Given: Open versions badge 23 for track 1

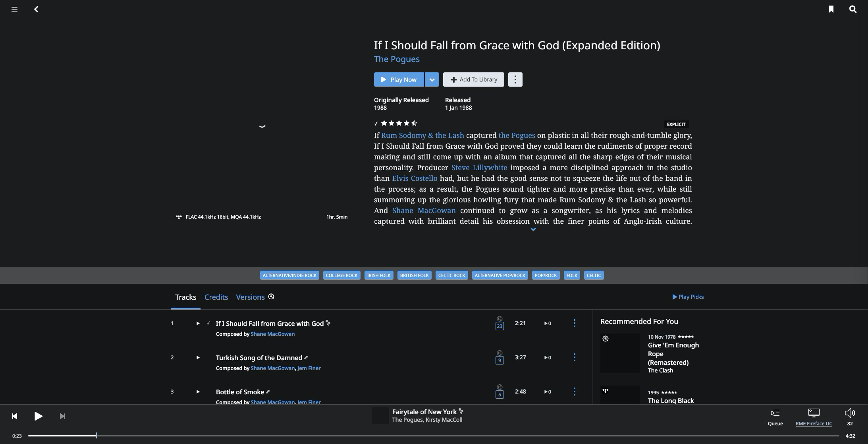Looking at the screenshot, I should pos(500,326).
